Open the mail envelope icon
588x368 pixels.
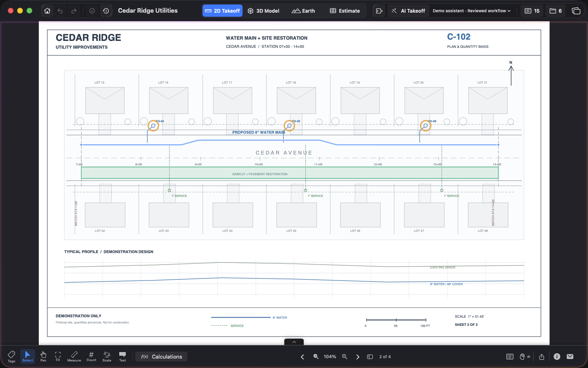(570, 357)
